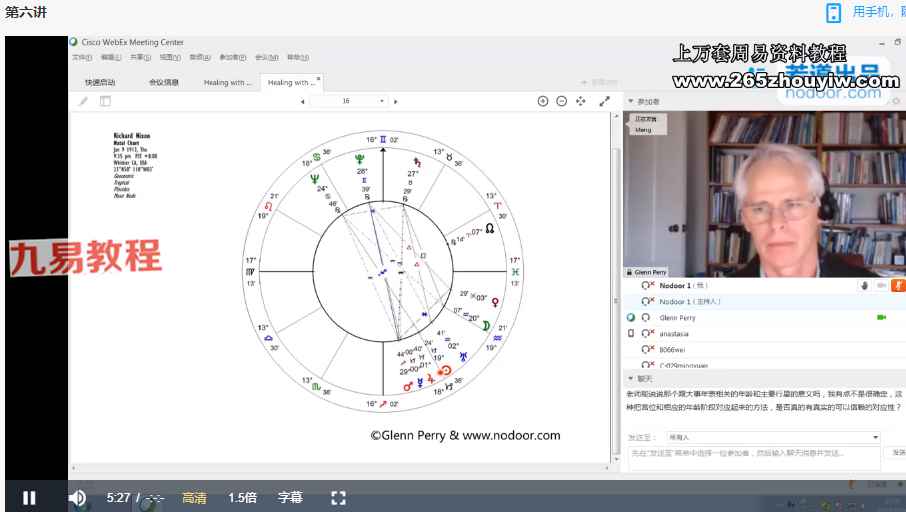Click the phone icon at top right
The image size is (906, 512).
pyautogui.click(x=833, y=13)
